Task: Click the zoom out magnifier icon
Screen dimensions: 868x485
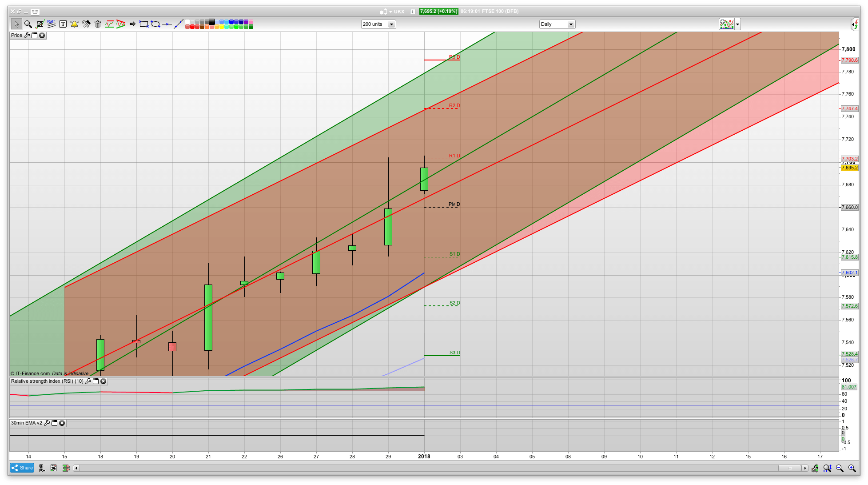Action: coord(840,468)
